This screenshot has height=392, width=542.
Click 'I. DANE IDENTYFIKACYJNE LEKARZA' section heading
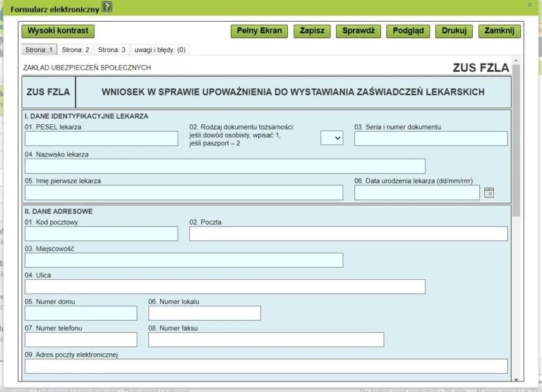pyautogui.click(x=86, y=116)
